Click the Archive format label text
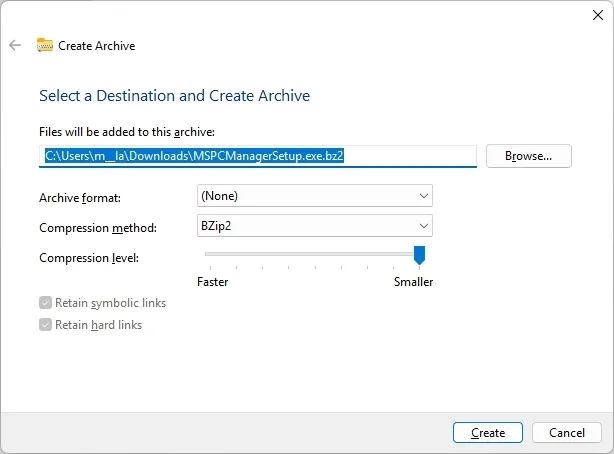This screenshot has height=454, width=614. (x=80, y=198)
